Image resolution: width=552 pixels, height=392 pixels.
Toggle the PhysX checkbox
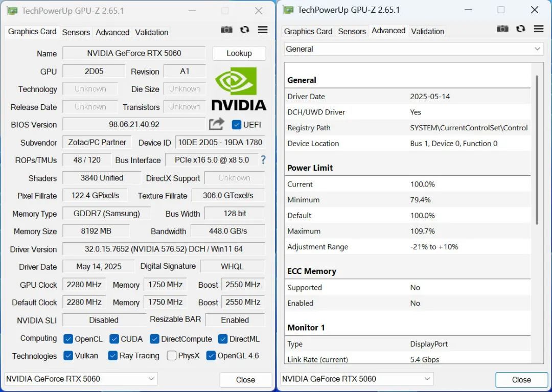[171, 355]
